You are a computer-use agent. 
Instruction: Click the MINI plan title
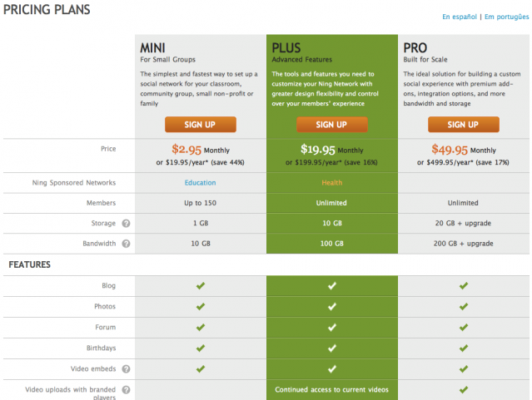pyautogui.click(x=152, y=48)
